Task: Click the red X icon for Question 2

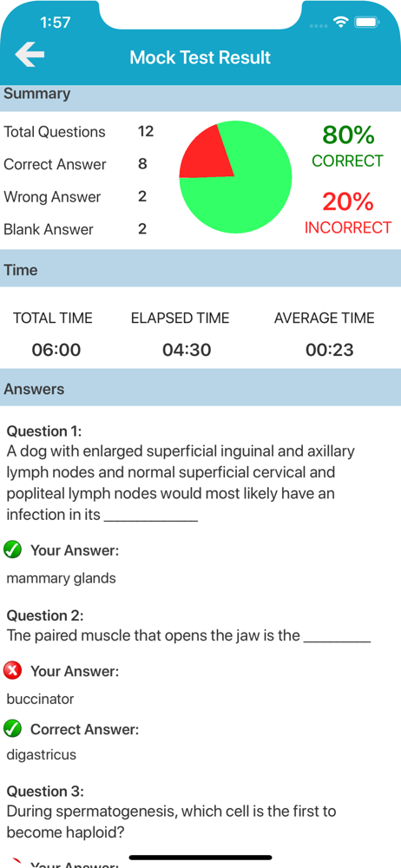Action: (12, 671)
